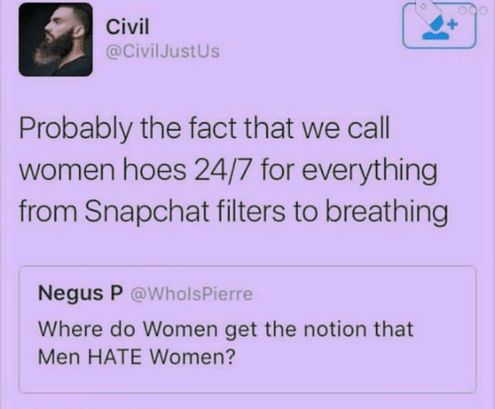The image size is (495, 409).
Task: Open the display name Civil
Action: coord(127,27)
